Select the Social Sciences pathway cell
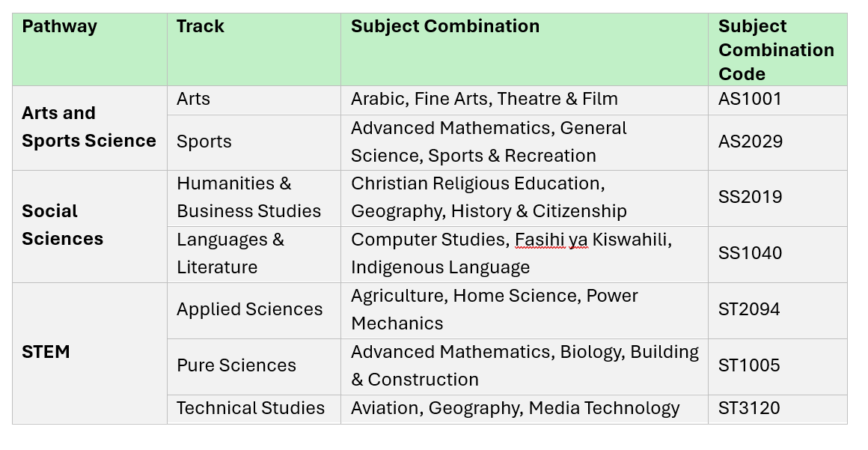Viewport: 868px width, 450px height. [90, 227]
